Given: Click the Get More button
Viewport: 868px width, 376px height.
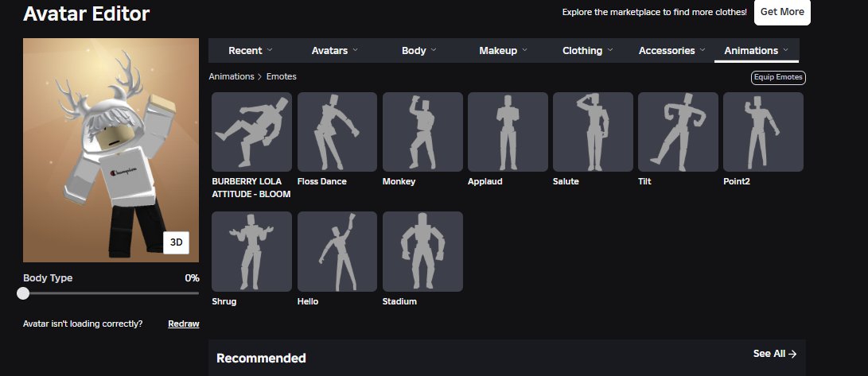Looking at the screenshot, I should [782, 12].
